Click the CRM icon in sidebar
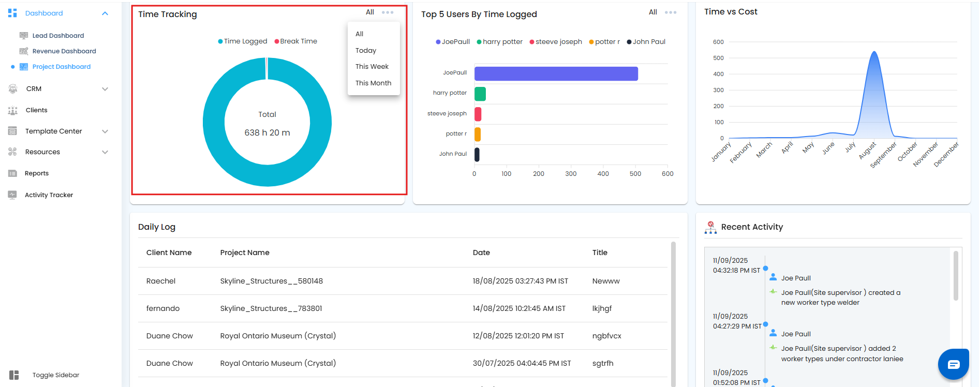 pos(13,89)
